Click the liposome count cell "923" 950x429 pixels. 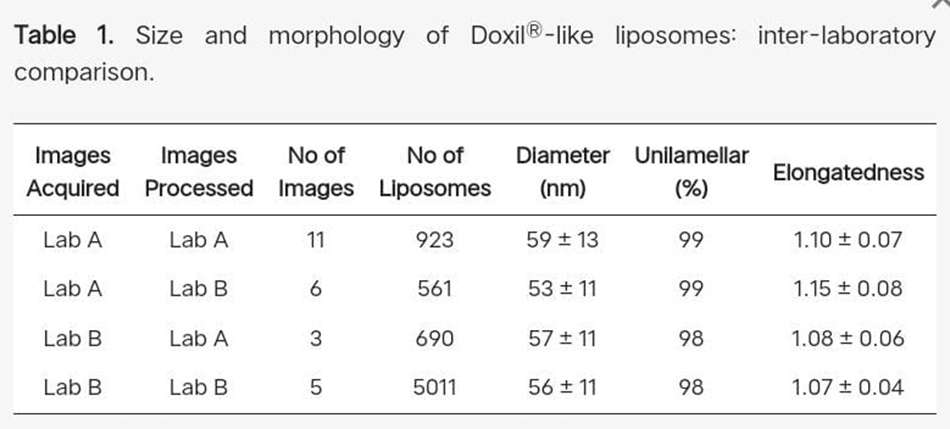point(435,240)
